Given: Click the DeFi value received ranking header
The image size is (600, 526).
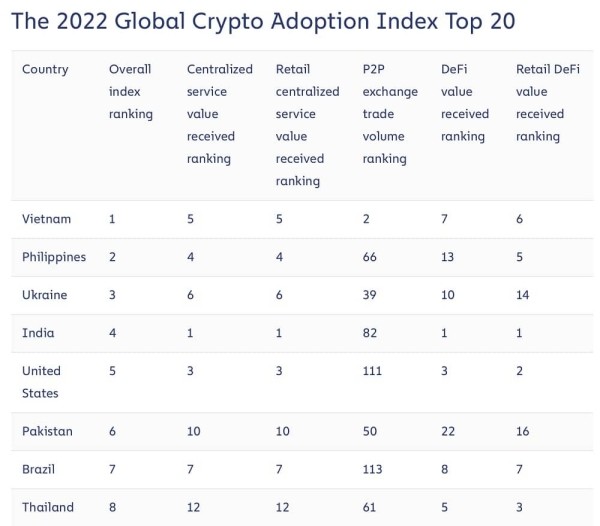Looking at the screenshot, I should pos(462,102).
